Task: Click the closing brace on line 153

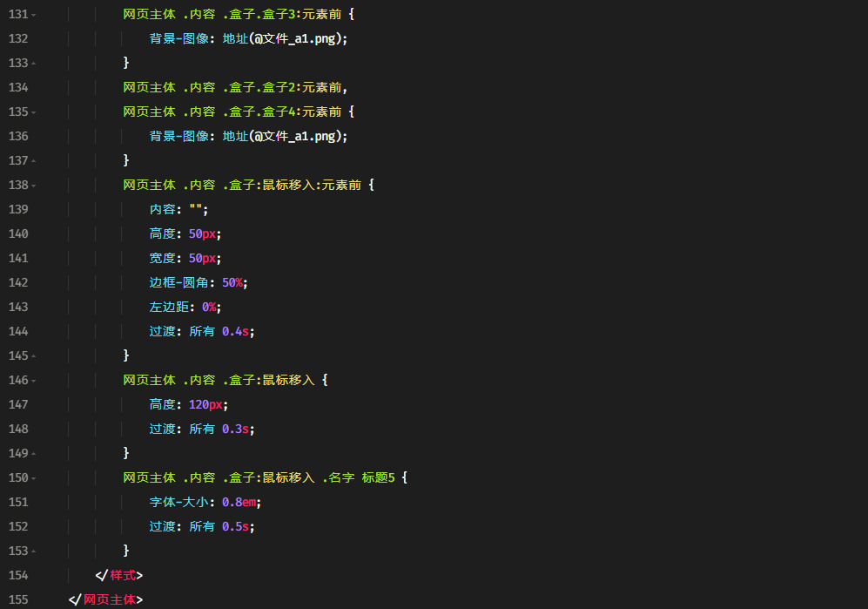Action: click(x=126, y=551)
